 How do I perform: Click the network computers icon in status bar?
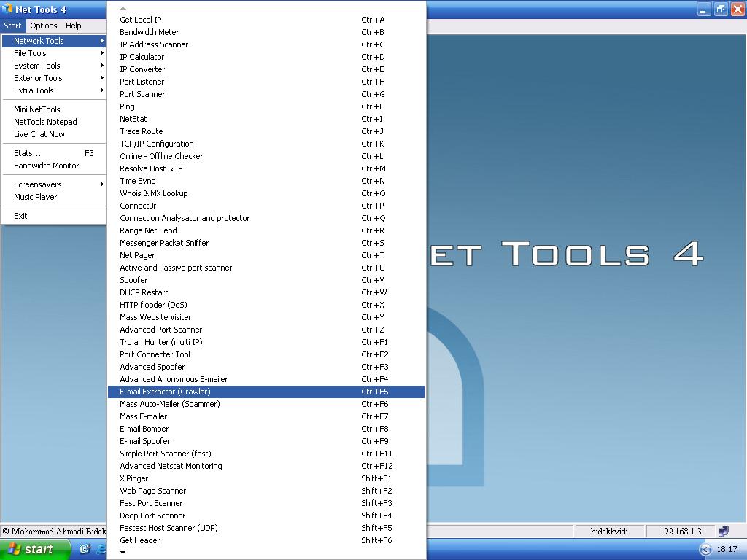coord(723,532)
